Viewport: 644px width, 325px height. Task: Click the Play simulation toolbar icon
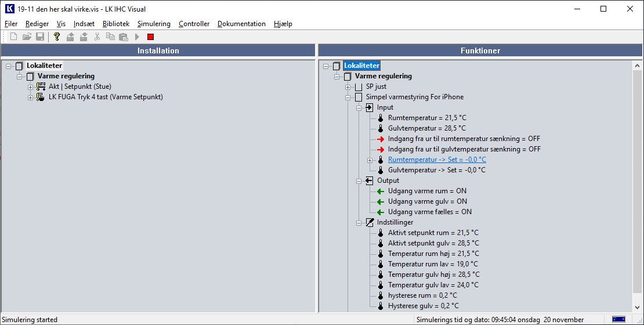tap(138, 37)
